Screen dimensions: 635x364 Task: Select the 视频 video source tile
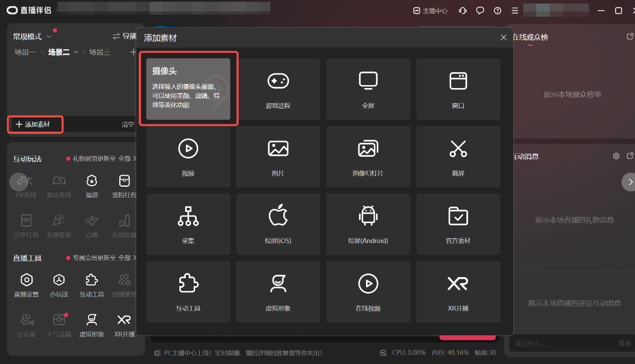[188, 155]
